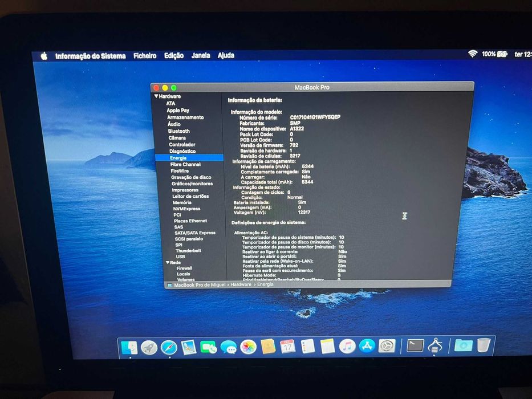Select NVMExpress in the sidebar
The width and height of the screenshot is (532, 399).
tap(186, 209)
